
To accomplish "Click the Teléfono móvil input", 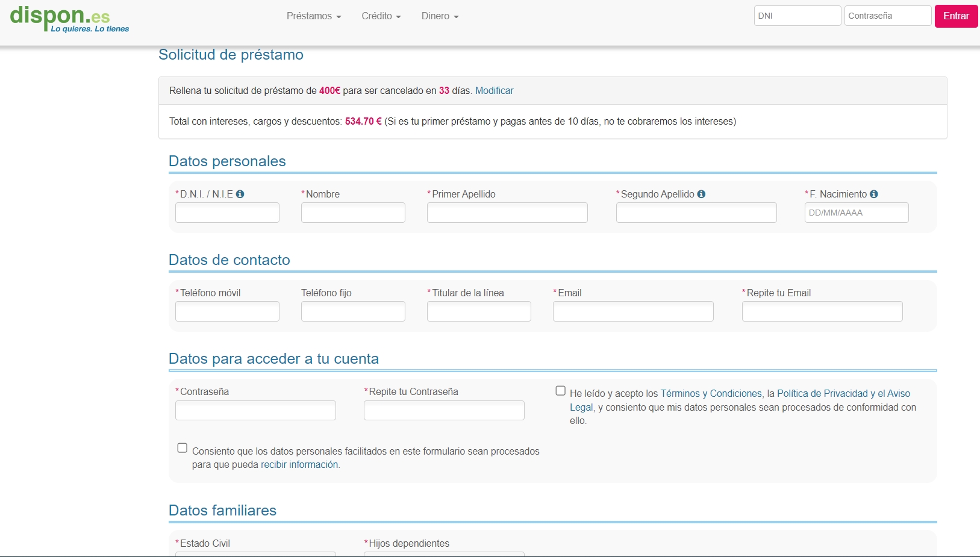I will pyautogui.click(x=227, y=311).
